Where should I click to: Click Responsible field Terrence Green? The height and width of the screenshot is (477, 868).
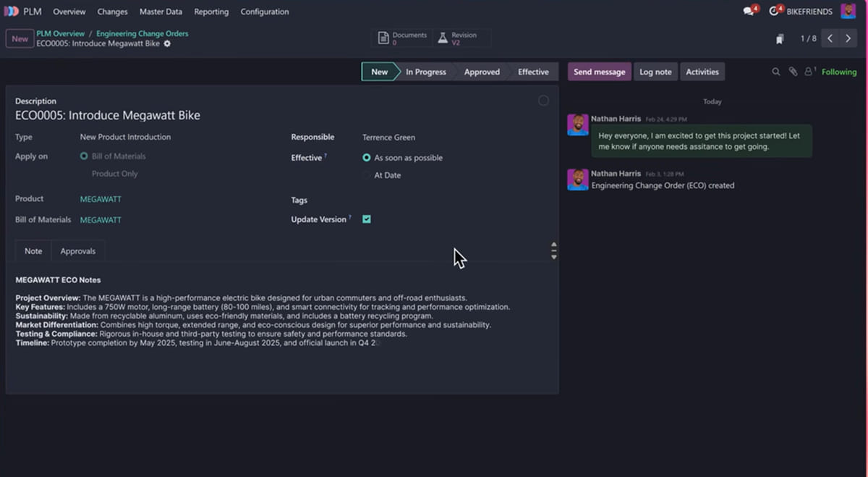[388, 138]
